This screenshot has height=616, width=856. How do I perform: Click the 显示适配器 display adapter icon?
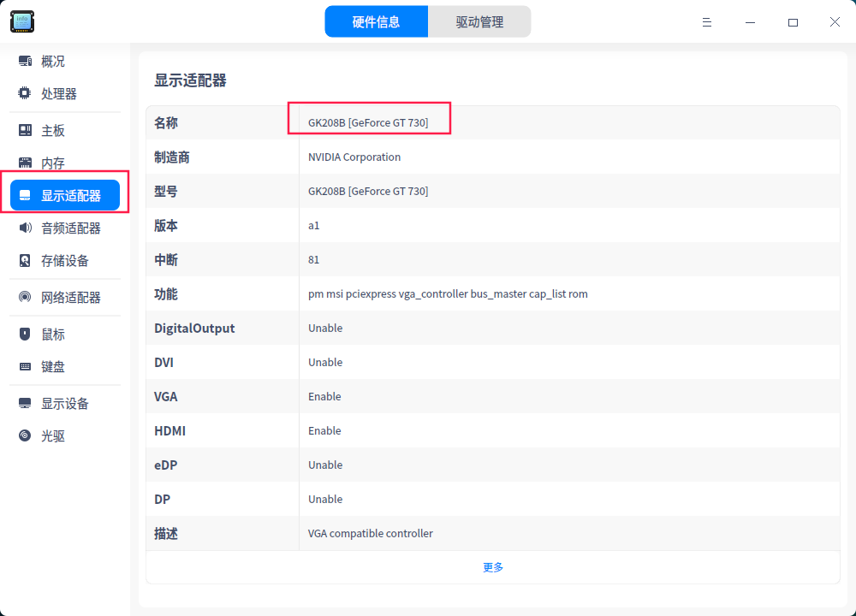coord(25,195)
